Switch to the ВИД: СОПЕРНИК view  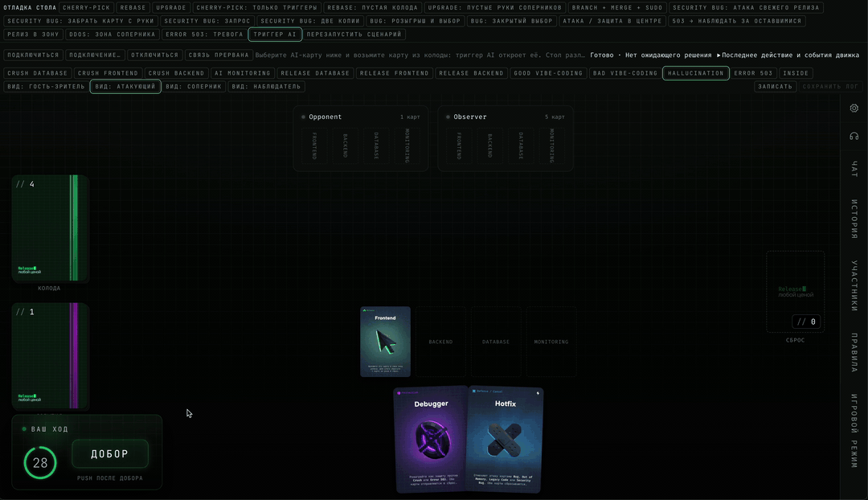[x=193, y=86]
